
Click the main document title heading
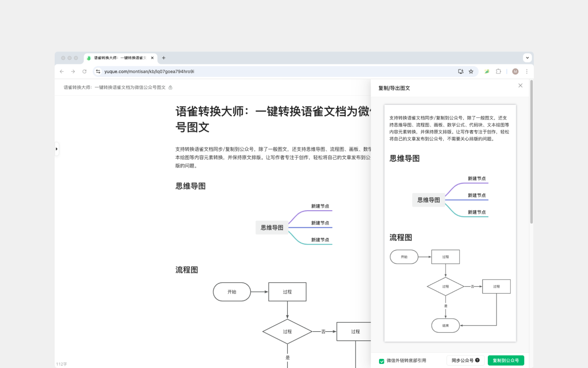pos(273,119)
